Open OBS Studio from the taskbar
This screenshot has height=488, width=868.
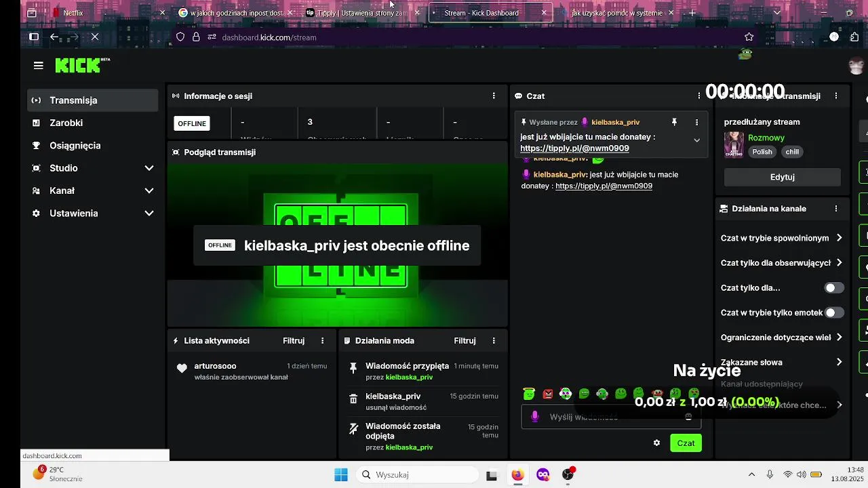[x=568, y=474]
